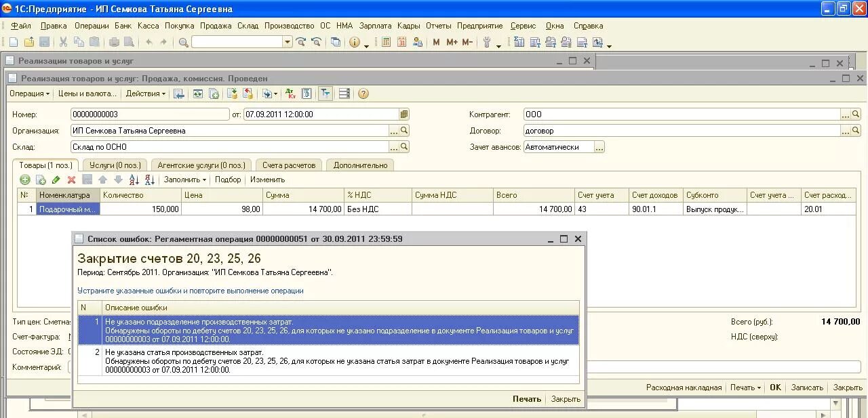The image size is (868, 418).
Task: Click the magnifier Search icon in main toolbar
Action: tap(183, 42)
